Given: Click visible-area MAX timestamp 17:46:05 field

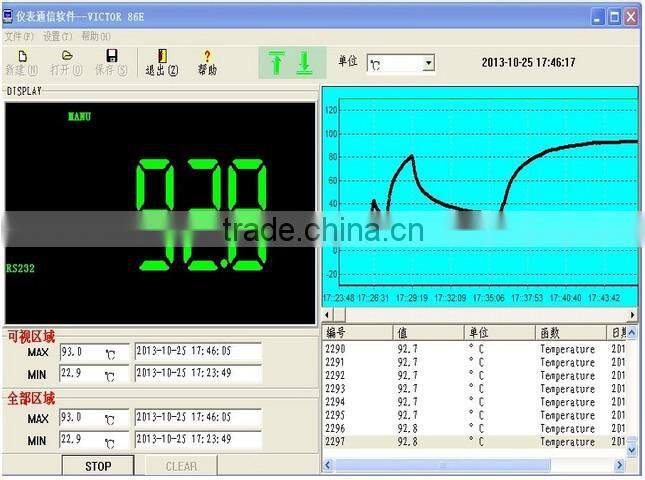Looking at the screenshot, I should 198,352.
